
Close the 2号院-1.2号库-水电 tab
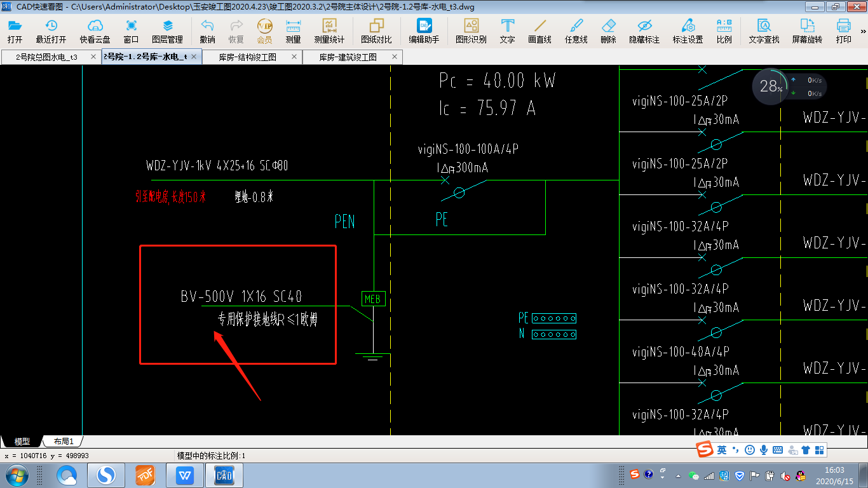click(x=194, y=57)
